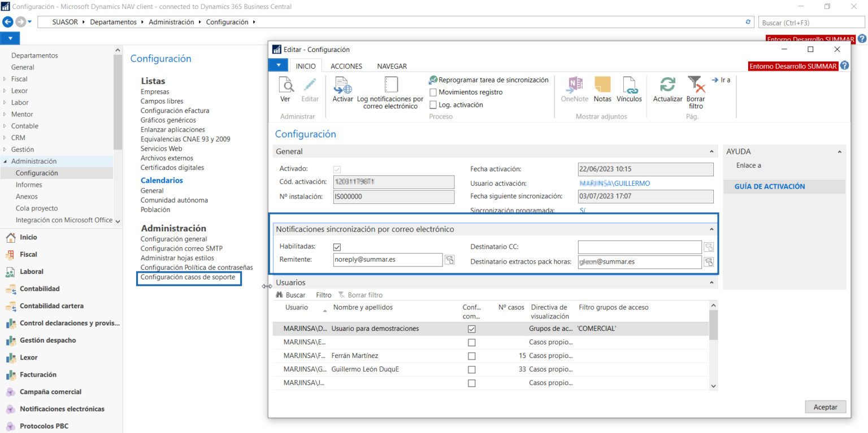Click the Ver magnifier icon
Viewport: 868px width, 433px height.
pyautogui.click(x=286, y=85)
